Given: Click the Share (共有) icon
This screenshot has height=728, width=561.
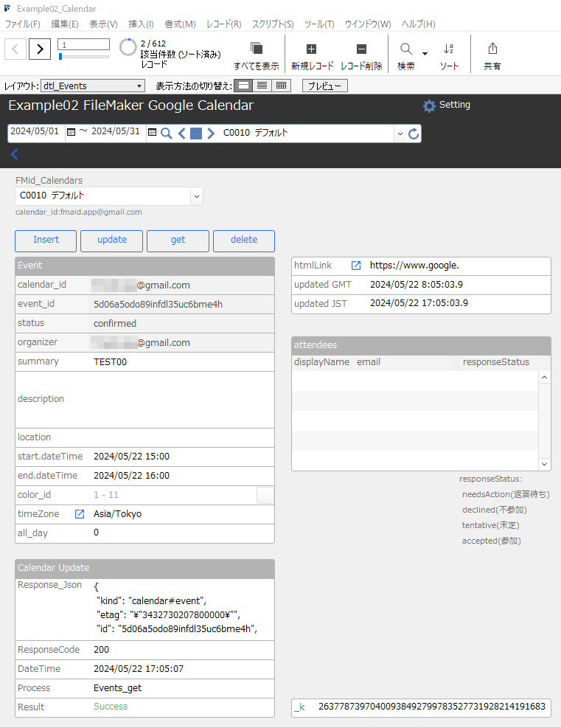Looking at the screenshot, I should [x=492, y=48].
